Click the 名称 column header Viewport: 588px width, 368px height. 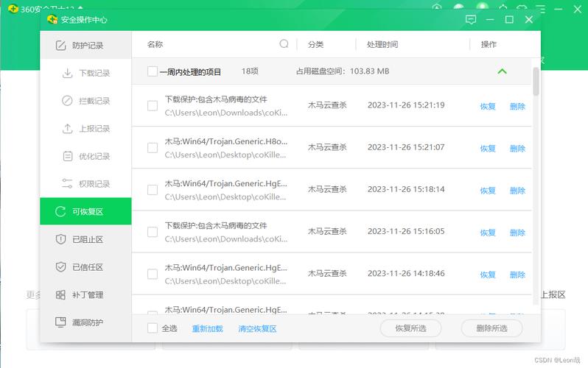point(155,44)
